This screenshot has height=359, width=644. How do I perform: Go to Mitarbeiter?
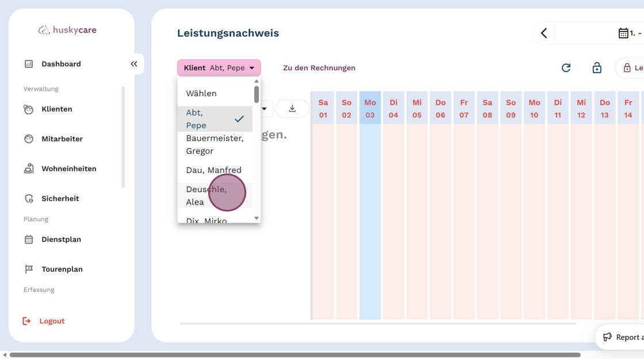tap(62, 138)
